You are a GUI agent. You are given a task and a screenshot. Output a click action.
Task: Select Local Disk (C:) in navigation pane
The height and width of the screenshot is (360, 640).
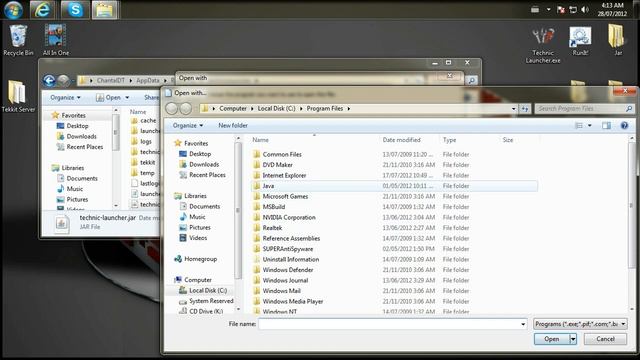(x=207, y=291)
